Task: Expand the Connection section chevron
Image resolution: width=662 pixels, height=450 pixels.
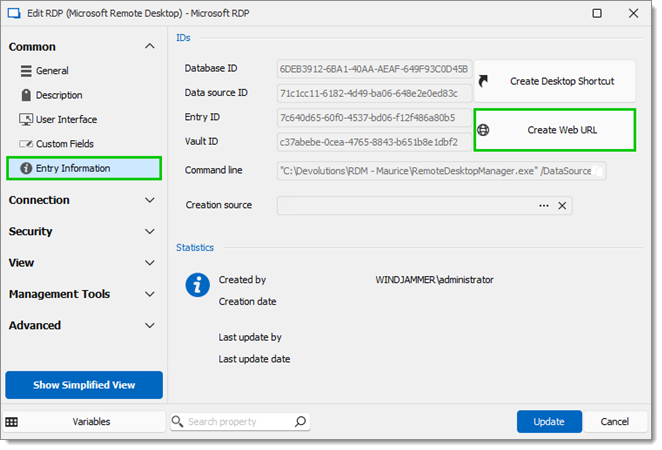Action: click(150, 200)
